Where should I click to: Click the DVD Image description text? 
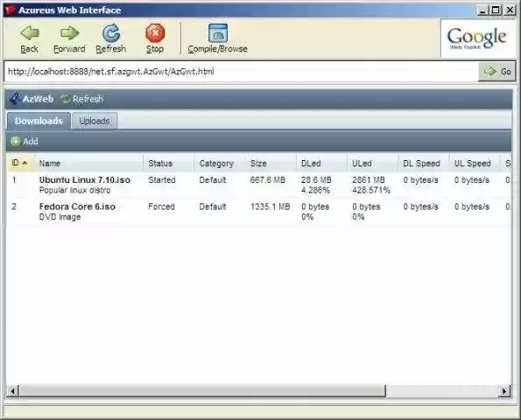tap(60, 217)
